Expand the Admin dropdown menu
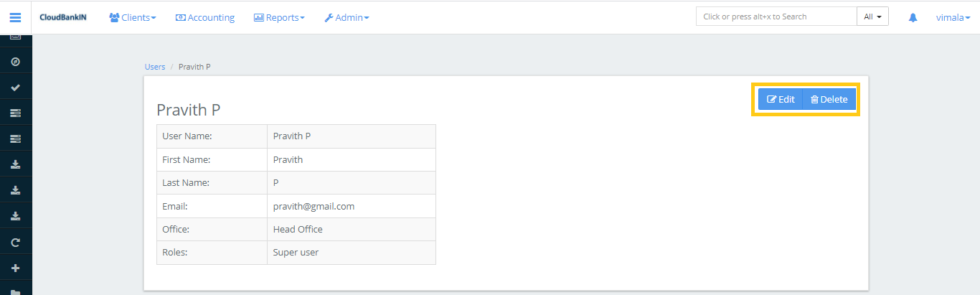 pos(347,17)
